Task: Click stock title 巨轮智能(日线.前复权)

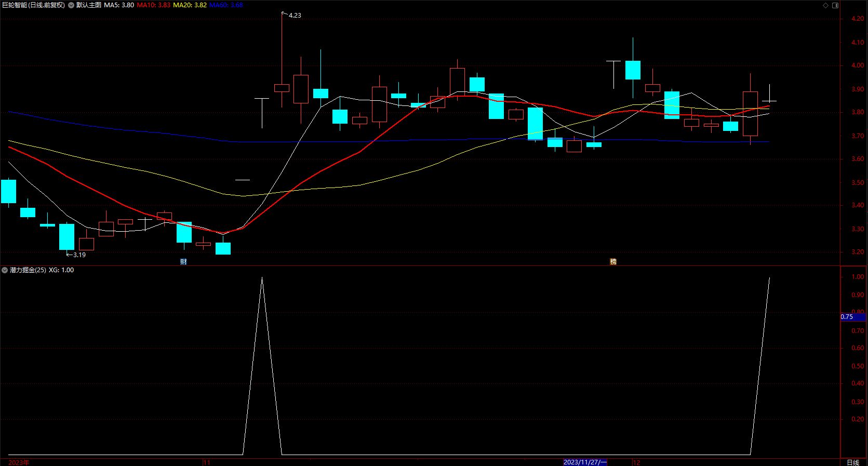Action: pyautogui.click(x=33, y=5)
